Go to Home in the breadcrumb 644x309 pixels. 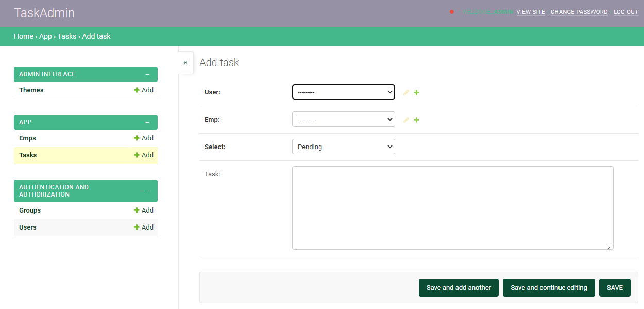click(24, 36)
